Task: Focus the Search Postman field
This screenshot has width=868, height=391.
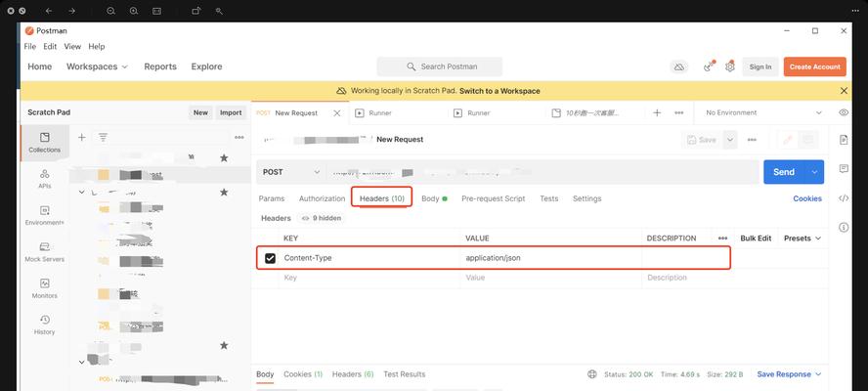Action: coord(440,66)
